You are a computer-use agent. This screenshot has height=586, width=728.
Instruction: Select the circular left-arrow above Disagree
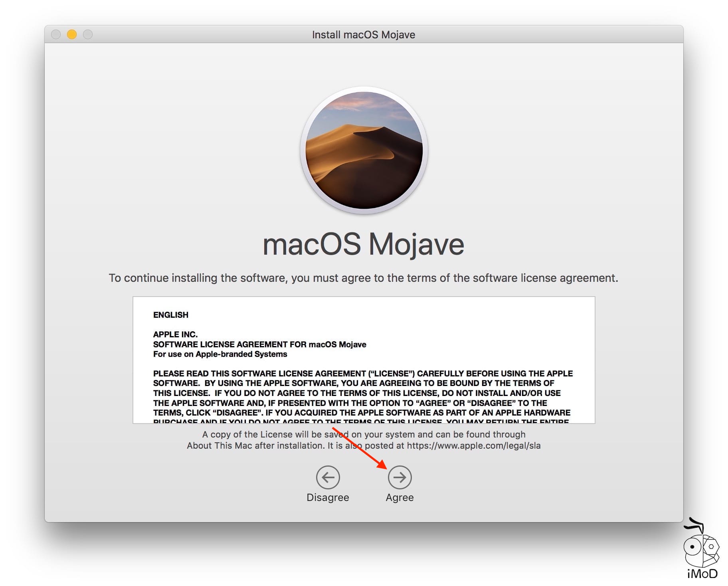328,477
